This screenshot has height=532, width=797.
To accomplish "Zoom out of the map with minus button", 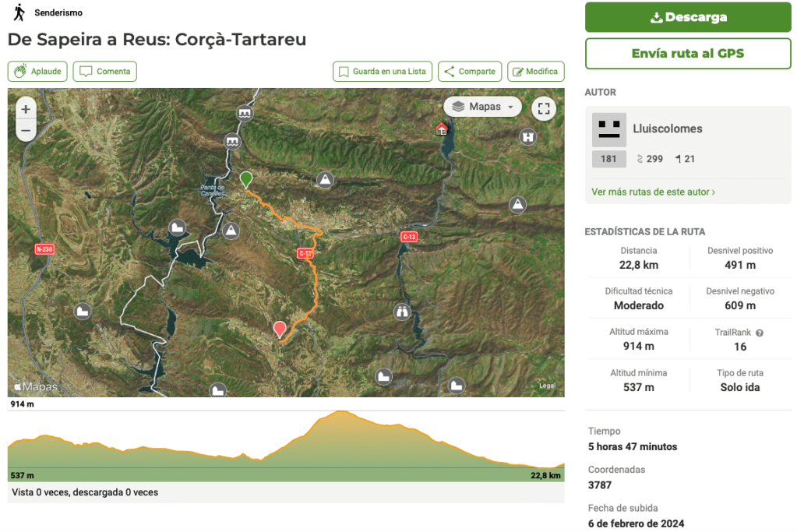I will click(x=26, y=131).
